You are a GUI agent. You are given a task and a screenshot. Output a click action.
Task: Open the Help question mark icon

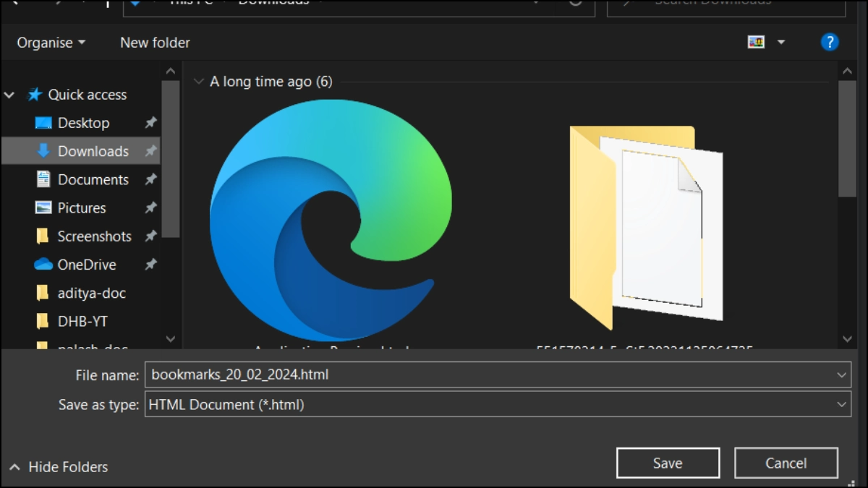tap(829, 42)
